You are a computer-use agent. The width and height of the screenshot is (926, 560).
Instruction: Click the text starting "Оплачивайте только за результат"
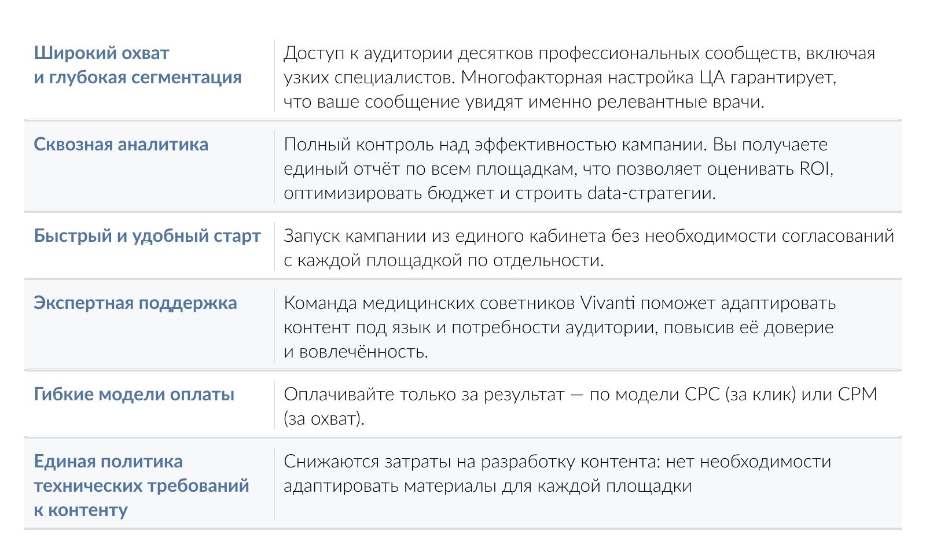click(580, 406)
